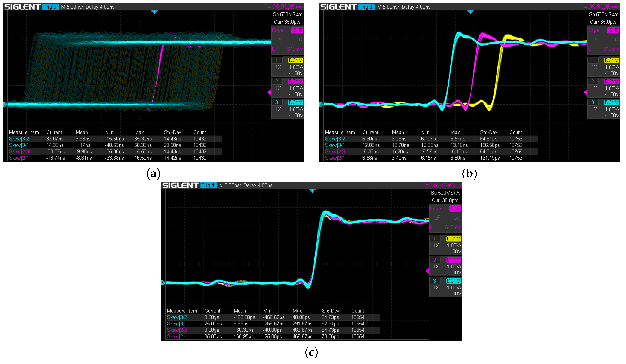Click the channel 3 ground marker in panel (c)
The image size is (626, 364).
(x=163, y=283)
